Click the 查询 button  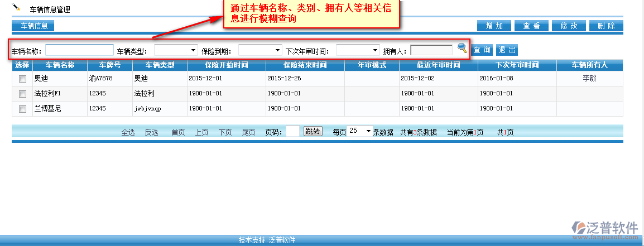click(x=482, y=50)
